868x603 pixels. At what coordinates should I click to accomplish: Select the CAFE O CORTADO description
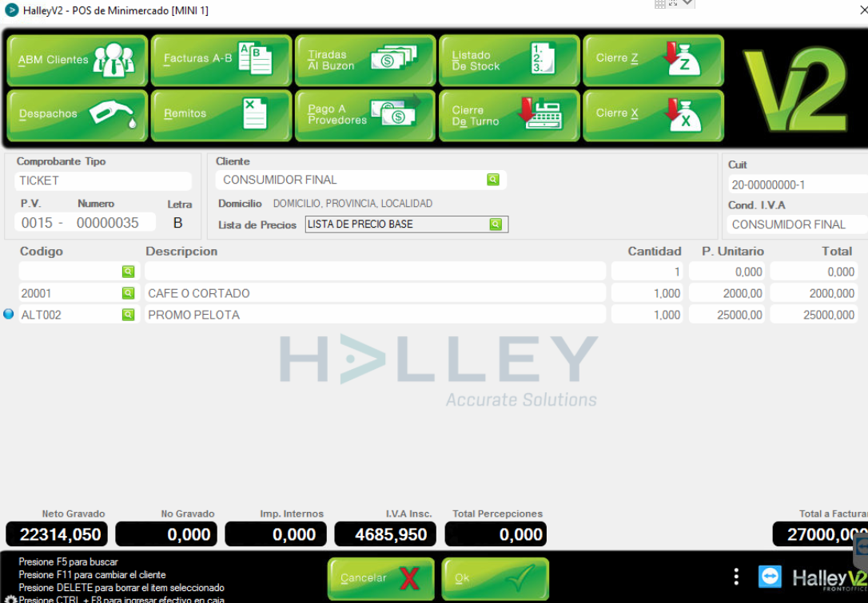click(375, 293)
